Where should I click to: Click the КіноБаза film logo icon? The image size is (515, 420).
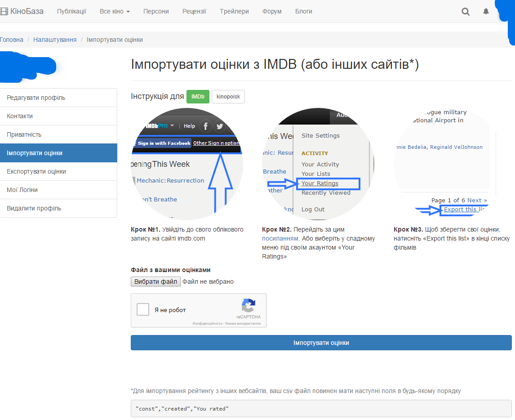point(4,12)
